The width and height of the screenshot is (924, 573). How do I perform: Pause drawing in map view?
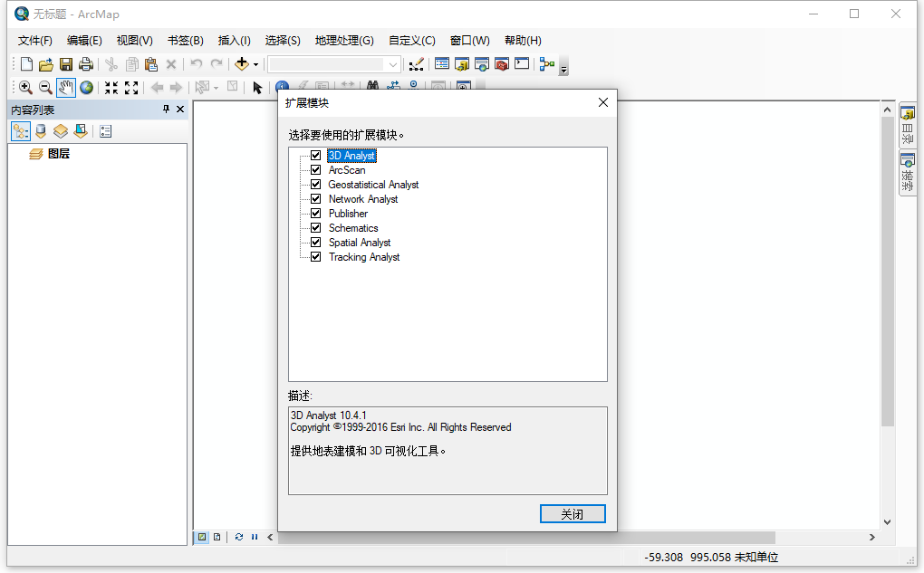tap(255, 537)
